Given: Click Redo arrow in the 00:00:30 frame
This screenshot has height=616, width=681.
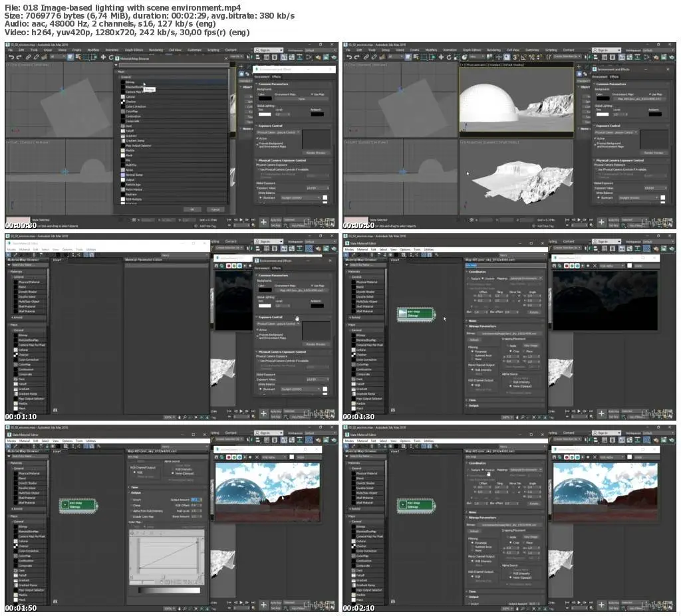Looking at the screenshot, I should coord(19,57).
